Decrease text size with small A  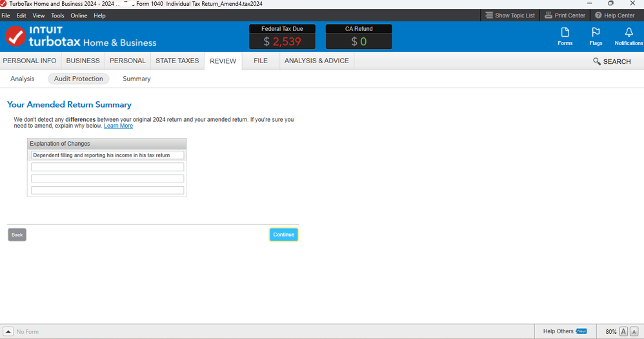pyautogui.click(x=634, y=331)
